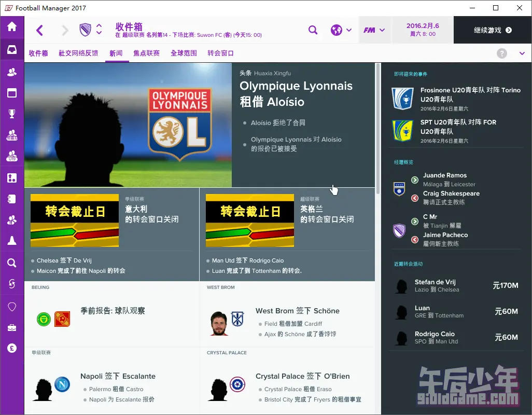Open headline Olympique Lyonnais 租借 Aloísio
Viewport: 532px width, 415px height.
coord(296,94)
